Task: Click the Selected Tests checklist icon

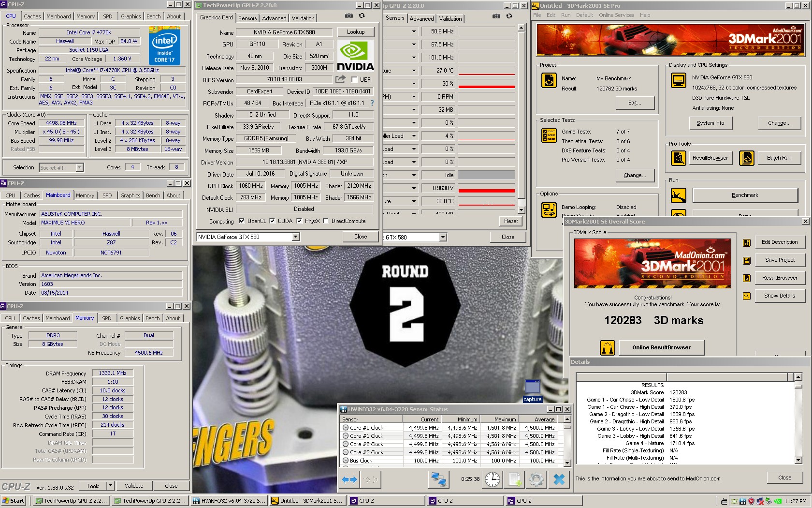Action: [x=549, y=135]
